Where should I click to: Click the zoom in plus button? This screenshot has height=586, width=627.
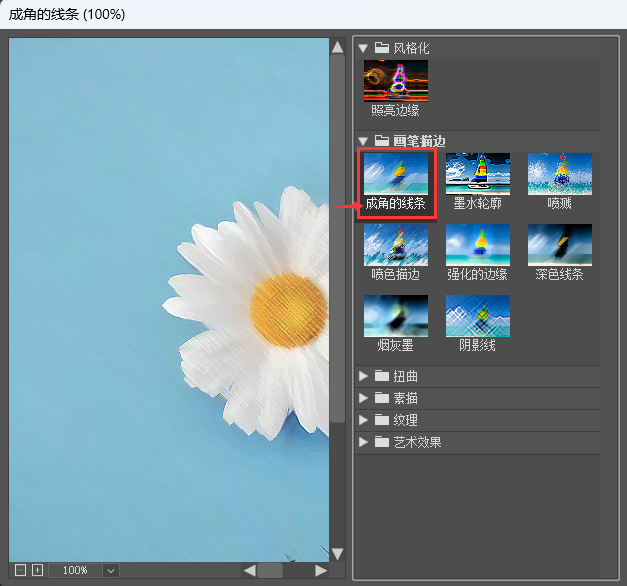(x=37, y=570)
